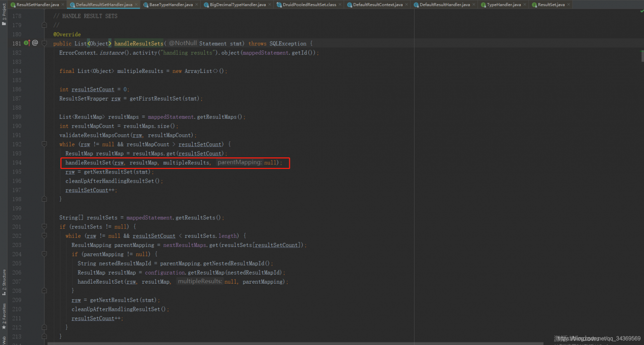This screenshot has width=644, height=345.
Task: Collapse the if block at line 201
Action: pyautogui.click(x=44, y=227)
